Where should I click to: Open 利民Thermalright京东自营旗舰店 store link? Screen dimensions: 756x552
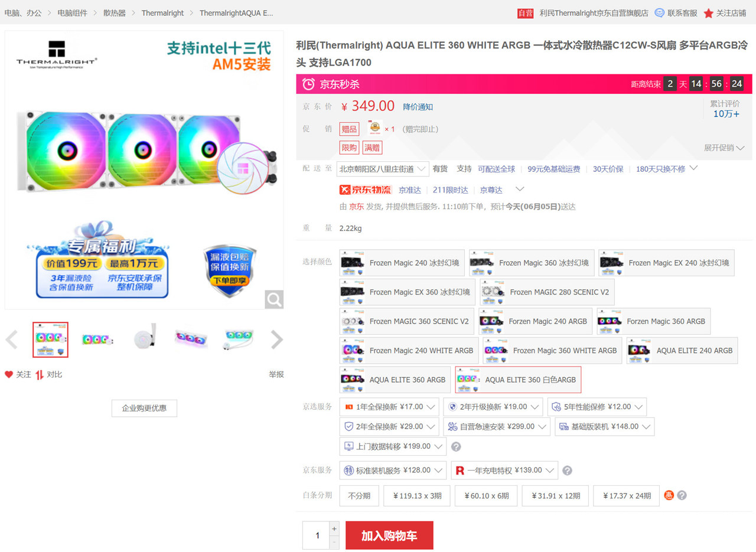coord(594,13)
